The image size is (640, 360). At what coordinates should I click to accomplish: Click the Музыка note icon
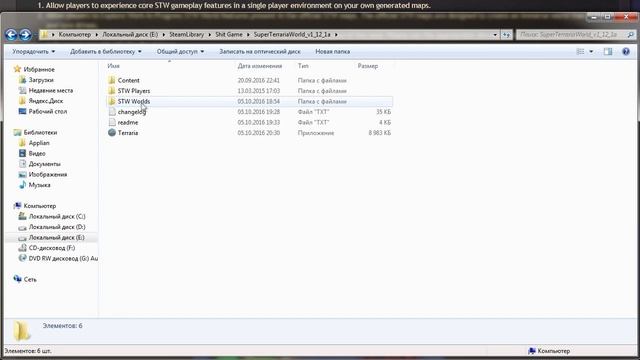click(x=22, y=185)
